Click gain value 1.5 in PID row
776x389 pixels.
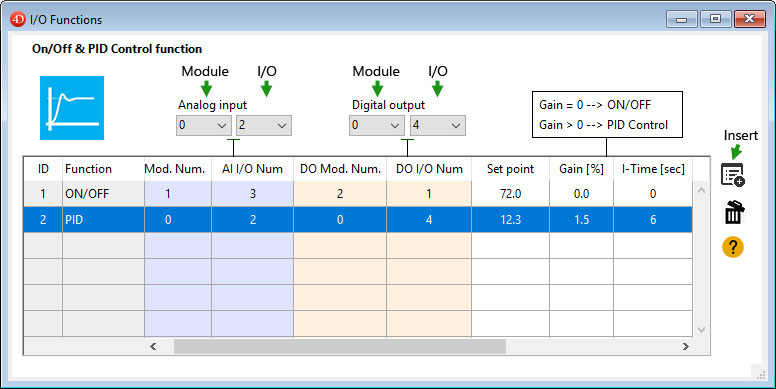tap(582, 220)
